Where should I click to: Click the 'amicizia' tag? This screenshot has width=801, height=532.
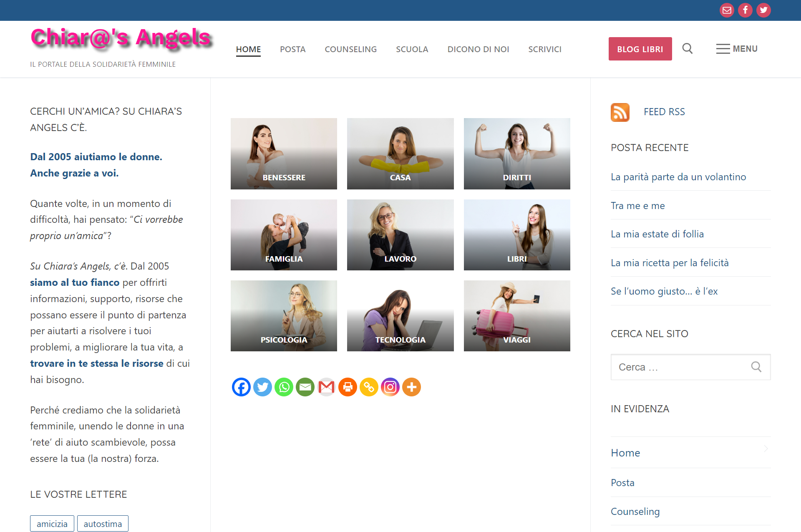tap(52, 524)
